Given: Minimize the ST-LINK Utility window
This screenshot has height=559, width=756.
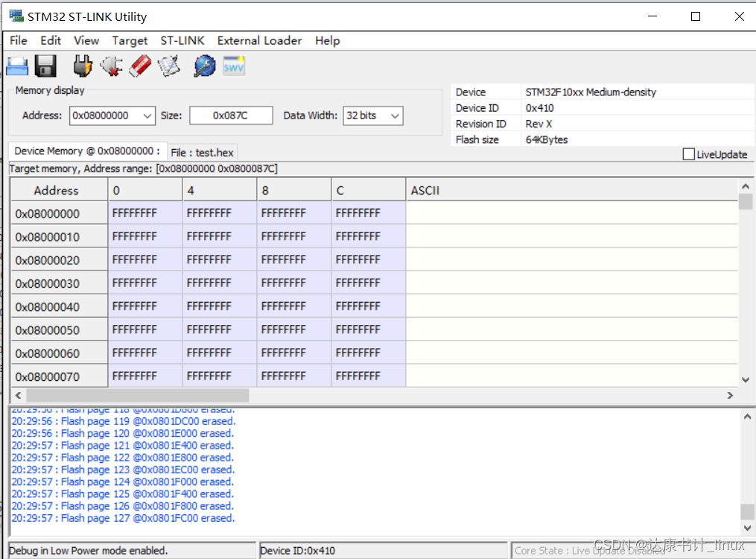Looking at the screenshot, I should tap(652, 16).
